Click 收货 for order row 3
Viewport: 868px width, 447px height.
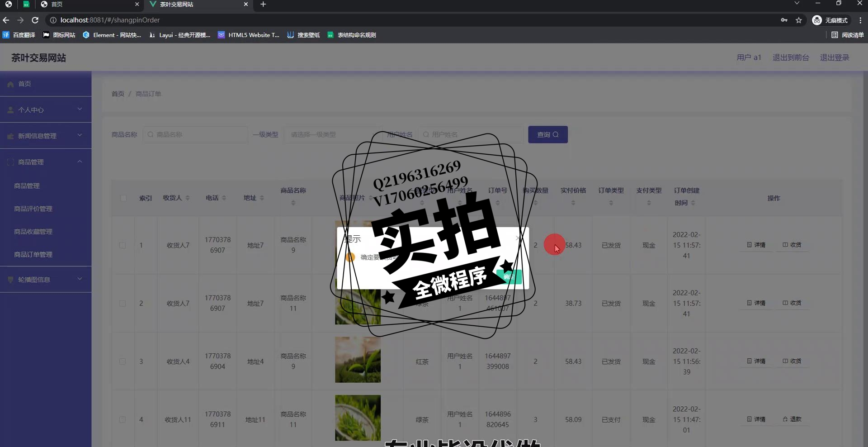tap(792, 361)
